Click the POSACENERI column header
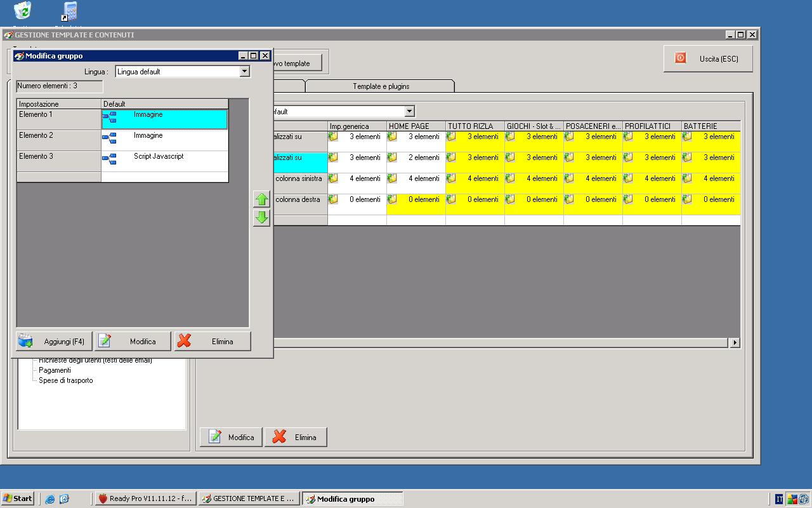812x508 pixels. point(593,126)
